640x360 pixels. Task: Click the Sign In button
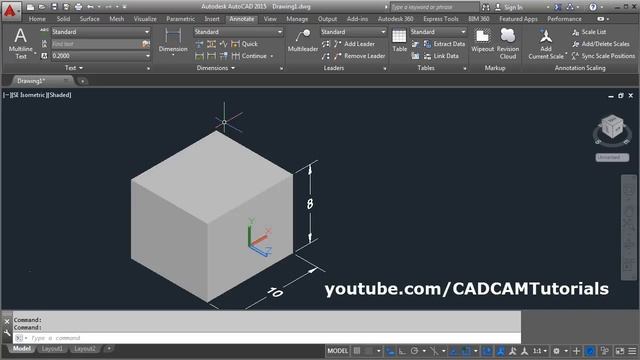(509, 7)
